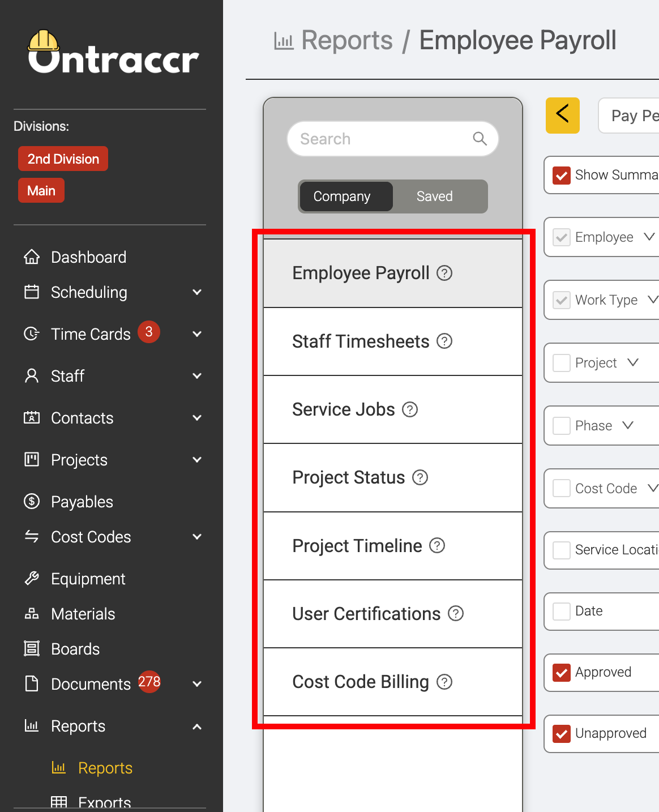The height and width of the screenshot is (812, 659).
Task: Open help for Cost Code Billing report
Action: point(444,682)
